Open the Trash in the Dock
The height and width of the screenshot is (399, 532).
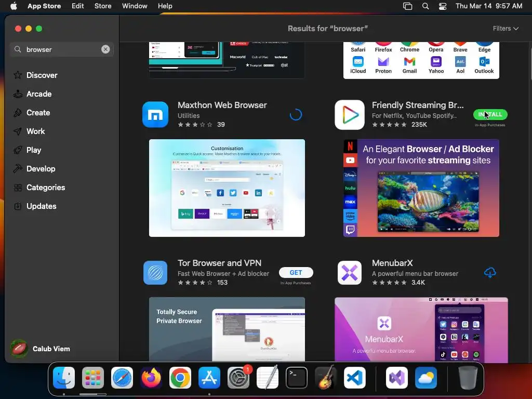click(468, 378)
